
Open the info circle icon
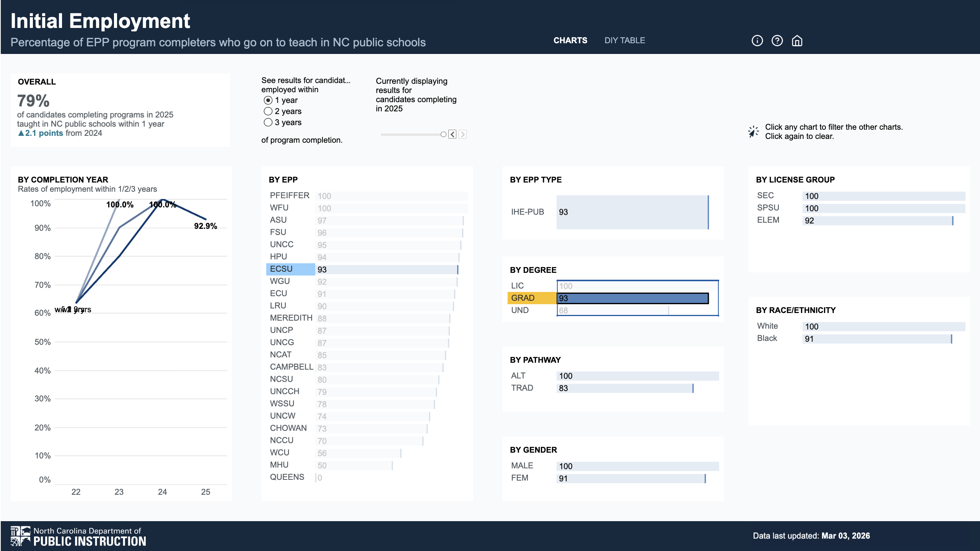point(757,41)
